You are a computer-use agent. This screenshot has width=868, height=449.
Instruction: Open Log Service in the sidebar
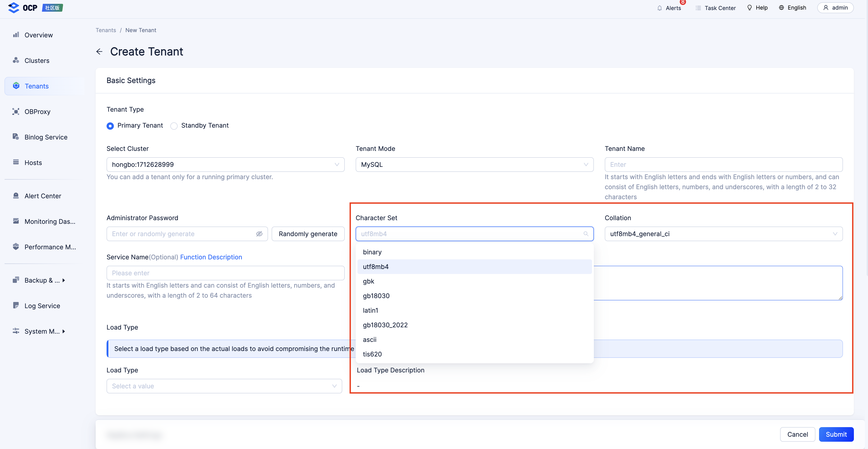click(44, 306)
